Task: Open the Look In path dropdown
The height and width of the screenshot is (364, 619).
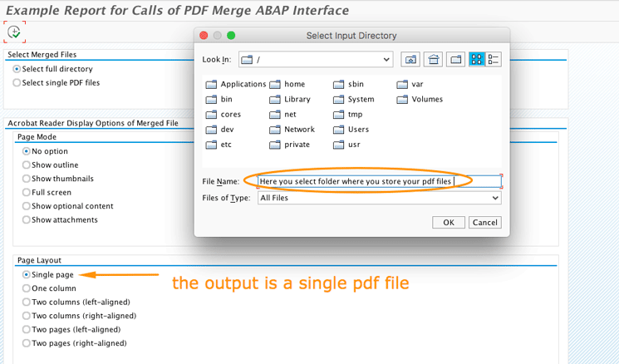Action: tap(386, 60)
